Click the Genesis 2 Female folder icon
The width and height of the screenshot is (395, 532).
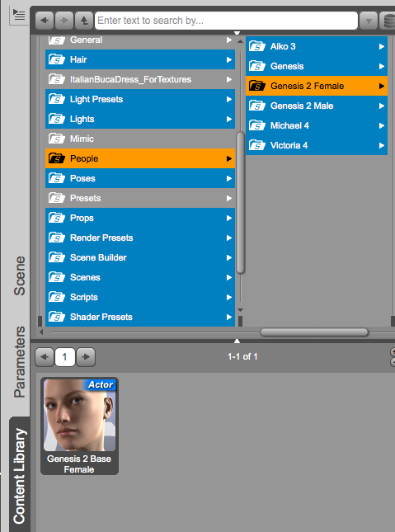[x=257, y=86]
